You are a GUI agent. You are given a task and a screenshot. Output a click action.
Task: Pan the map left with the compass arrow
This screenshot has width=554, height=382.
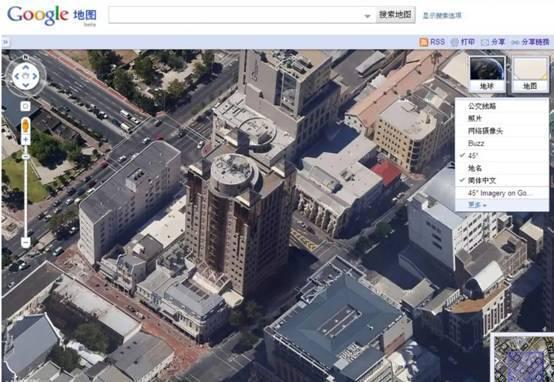(16, 76)
